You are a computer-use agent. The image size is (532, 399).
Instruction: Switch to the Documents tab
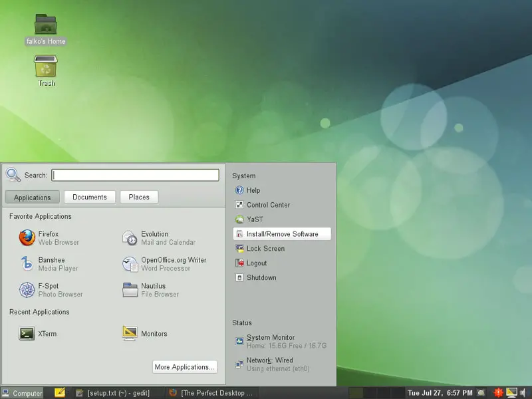click(90, 197)
